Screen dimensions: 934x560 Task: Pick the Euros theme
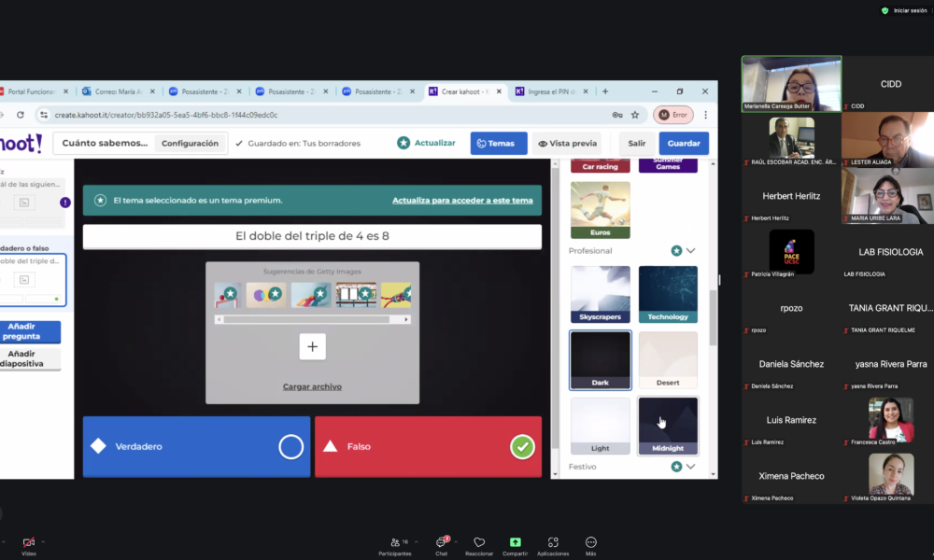click(x=600, y=210)
